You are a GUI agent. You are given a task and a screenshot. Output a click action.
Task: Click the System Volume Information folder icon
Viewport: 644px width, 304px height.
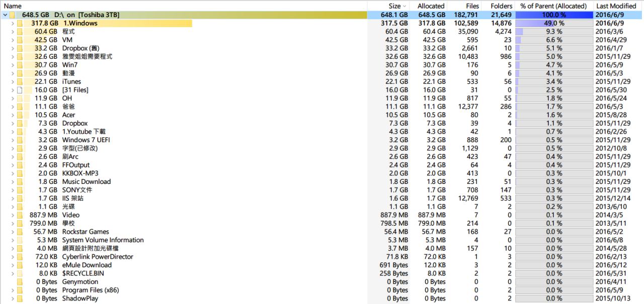pos(19,240)
